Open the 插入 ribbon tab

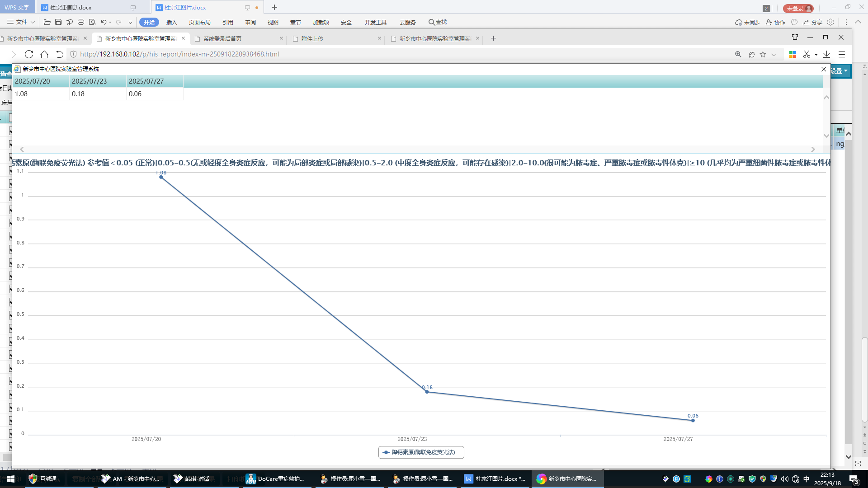[171, 22]
